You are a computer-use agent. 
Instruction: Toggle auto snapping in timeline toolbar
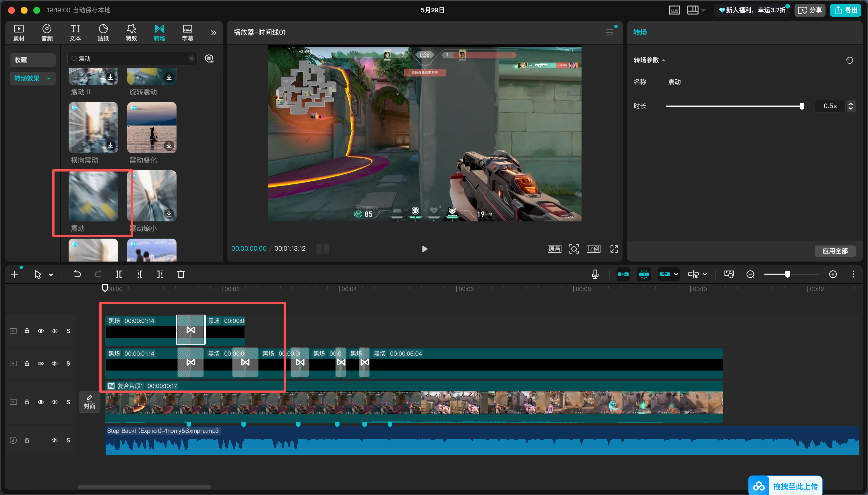tap(644, 274)
